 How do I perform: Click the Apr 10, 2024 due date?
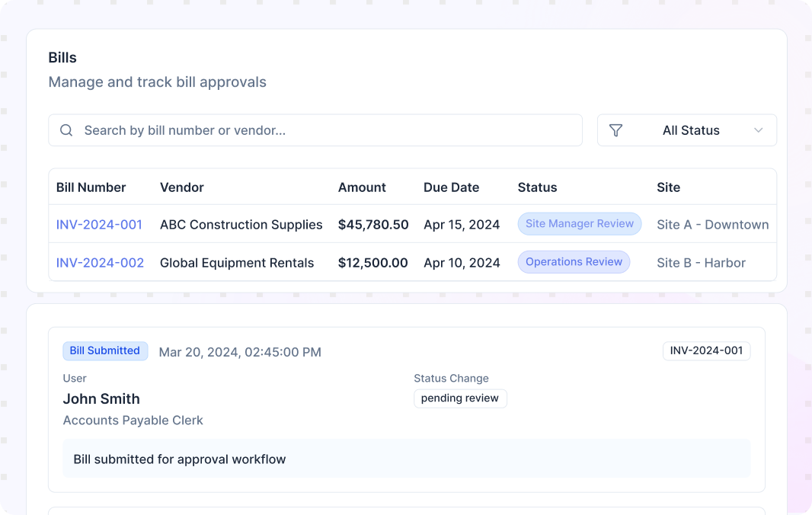pyautogui.click(x=462, y=263)
